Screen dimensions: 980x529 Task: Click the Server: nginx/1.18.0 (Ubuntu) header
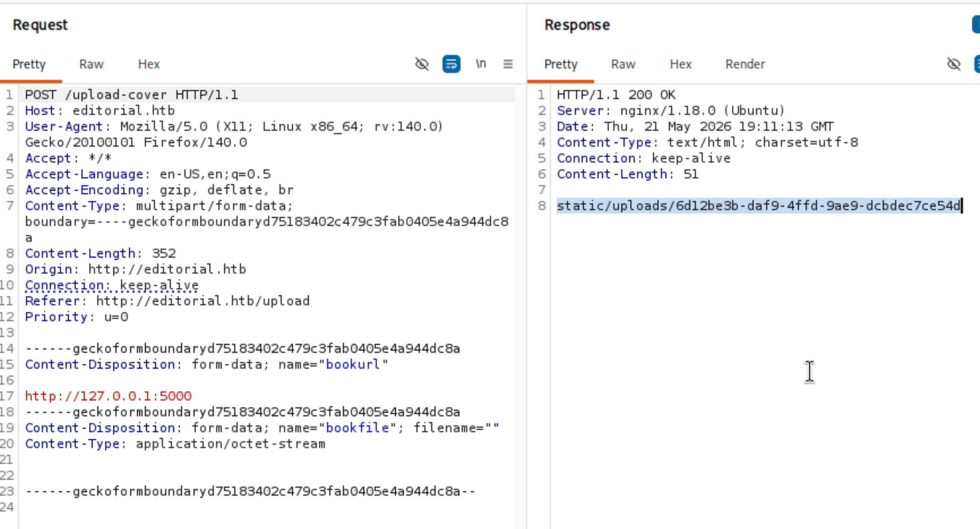(x=671, y=111)
